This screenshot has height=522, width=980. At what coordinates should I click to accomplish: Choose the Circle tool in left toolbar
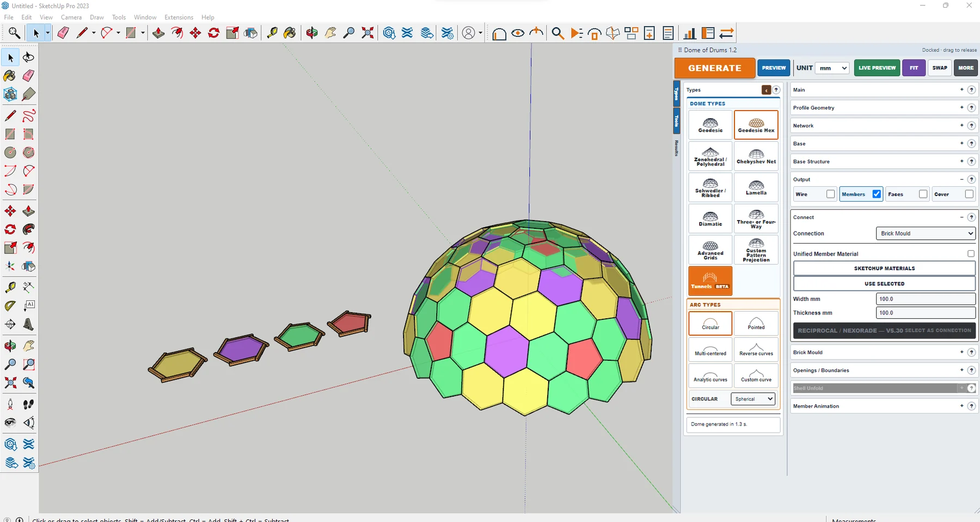10,153
